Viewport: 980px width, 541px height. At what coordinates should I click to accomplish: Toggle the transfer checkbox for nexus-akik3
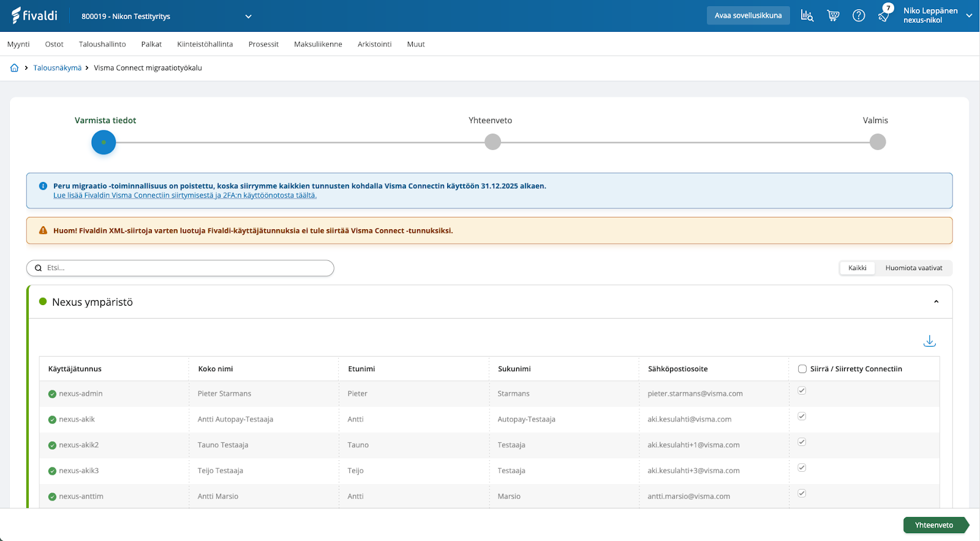802,467
